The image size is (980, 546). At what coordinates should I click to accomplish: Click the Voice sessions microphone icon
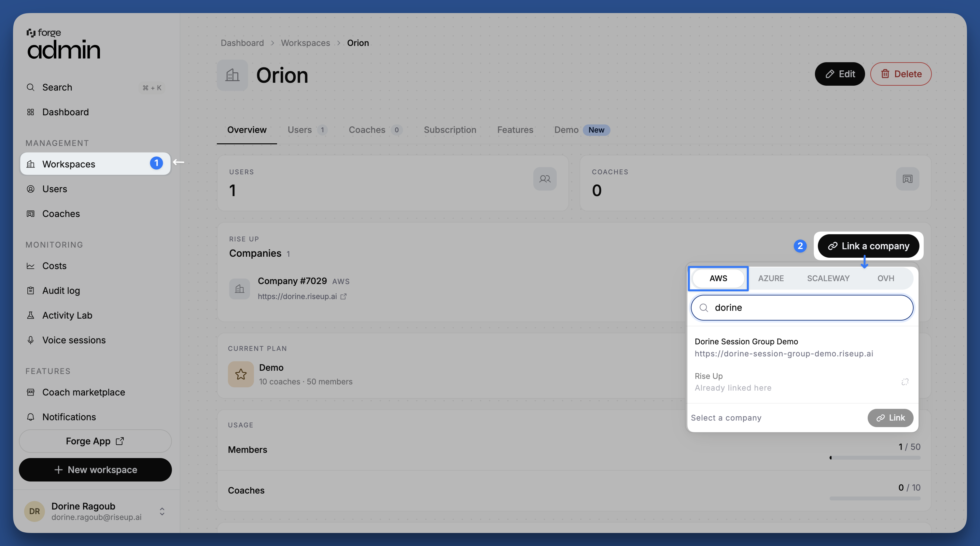[30, 340]
